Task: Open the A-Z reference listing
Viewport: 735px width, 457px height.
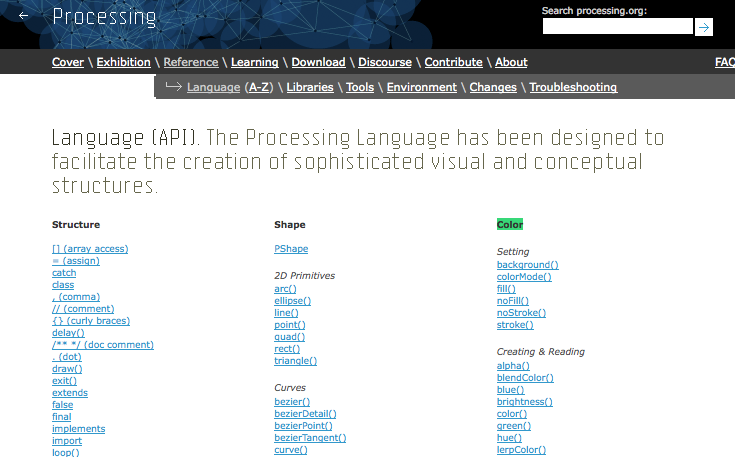Action: [x=259, y=87]
